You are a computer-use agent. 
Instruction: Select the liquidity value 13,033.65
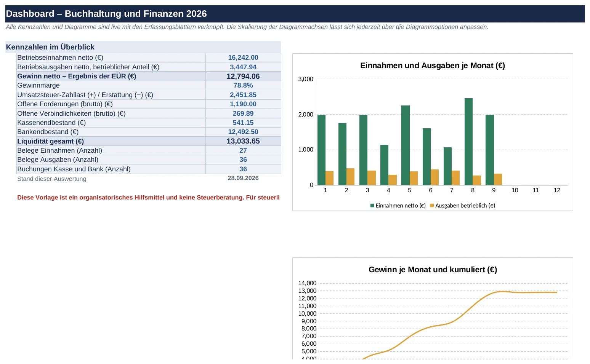(x=243, y=141)
